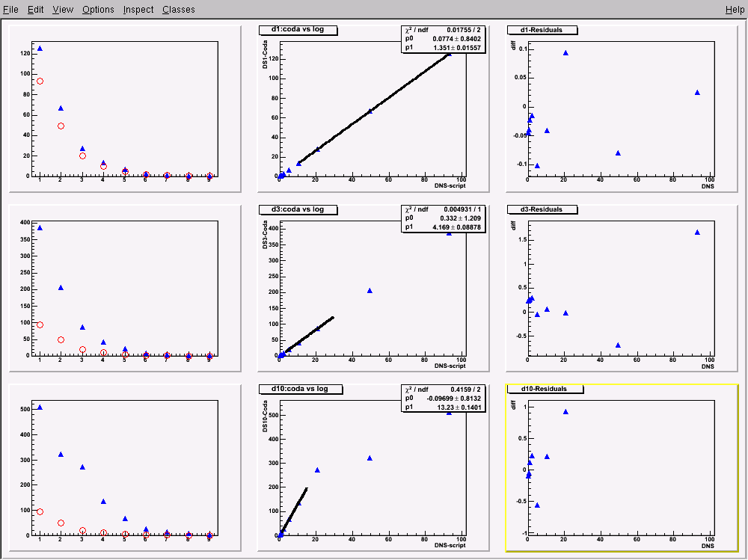Click the DS10-Coda y-axis title

[x=265, y=416]
